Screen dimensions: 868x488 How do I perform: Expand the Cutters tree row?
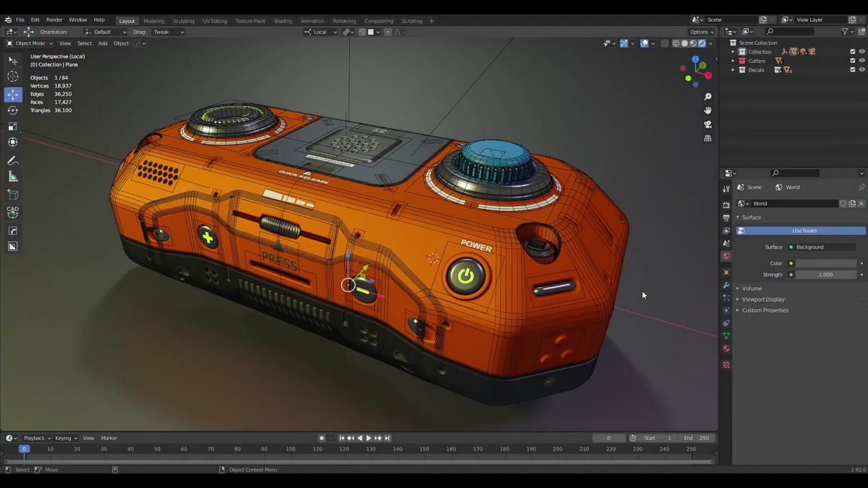tap(733, 61)
